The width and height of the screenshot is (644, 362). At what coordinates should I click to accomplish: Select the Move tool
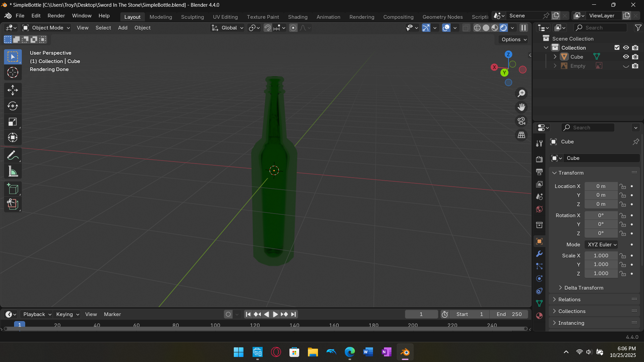pos(13,90)
